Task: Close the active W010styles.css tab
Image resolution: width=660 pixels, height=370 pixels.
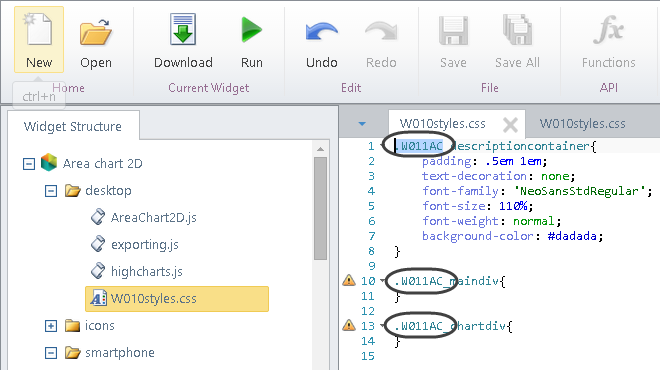Action: tap(510, 125)
